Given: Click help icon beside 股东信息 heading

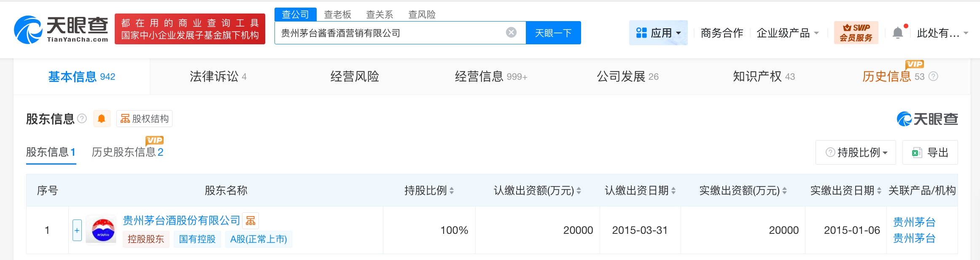Looking at the screenshot, I should (82, 119).
